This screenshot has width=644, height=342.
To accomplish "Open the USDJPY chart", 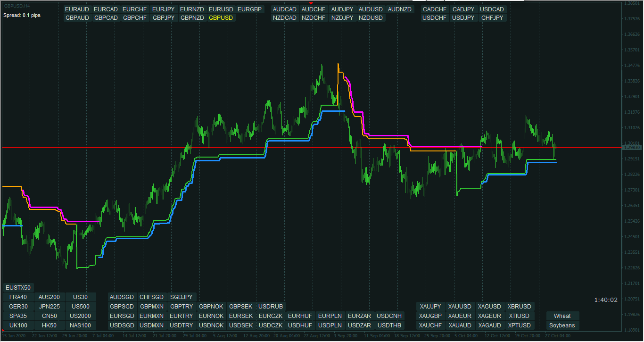I will [463, 18].
